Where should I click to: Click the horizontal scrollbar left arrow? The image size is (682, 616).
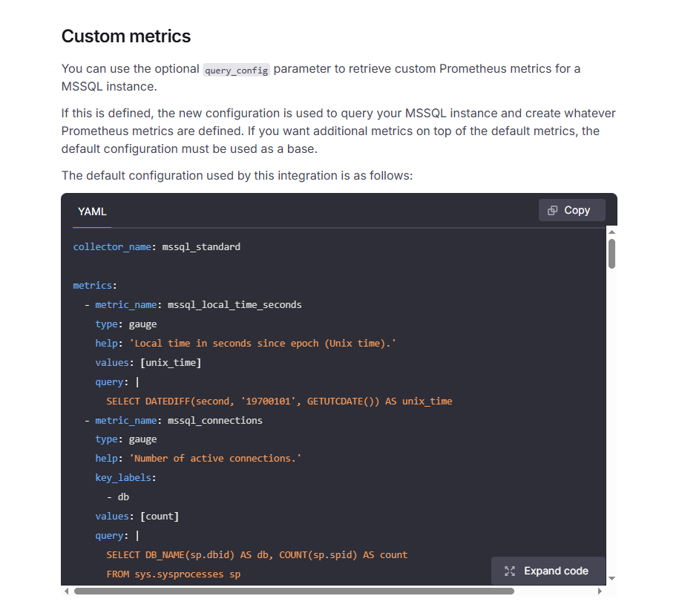[67, 592]
